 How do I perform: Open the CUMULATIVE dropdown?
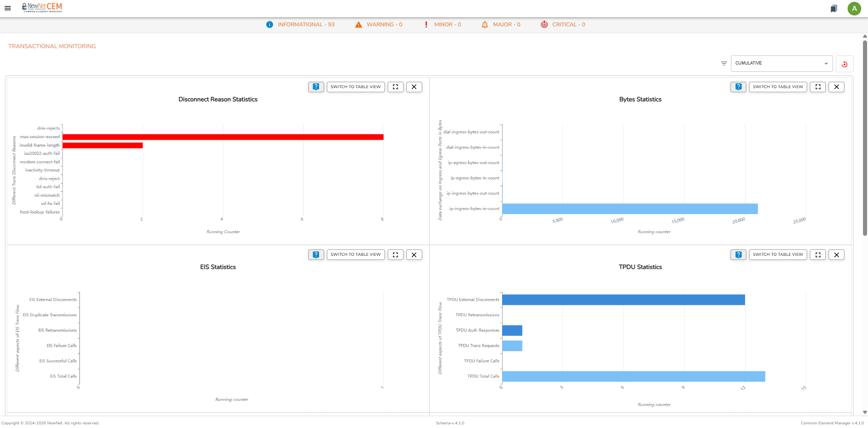point(782,64)
